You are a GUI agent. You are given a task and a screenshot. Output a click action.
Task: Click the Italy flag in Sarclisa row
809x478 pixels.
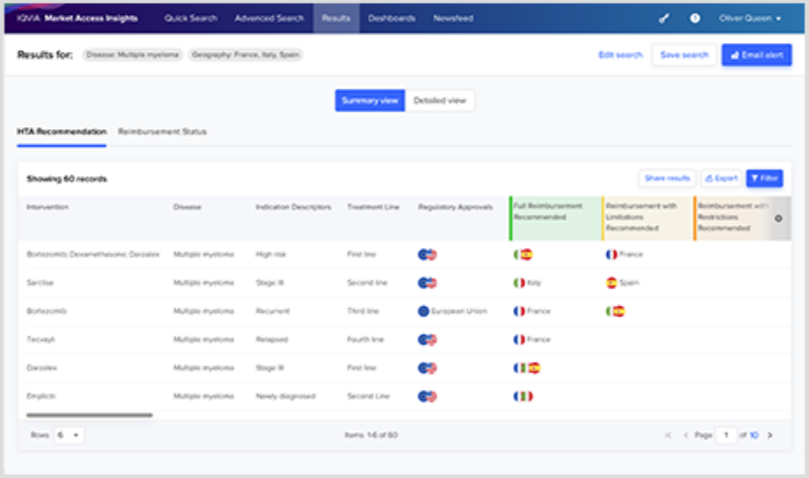coord(518,283)
